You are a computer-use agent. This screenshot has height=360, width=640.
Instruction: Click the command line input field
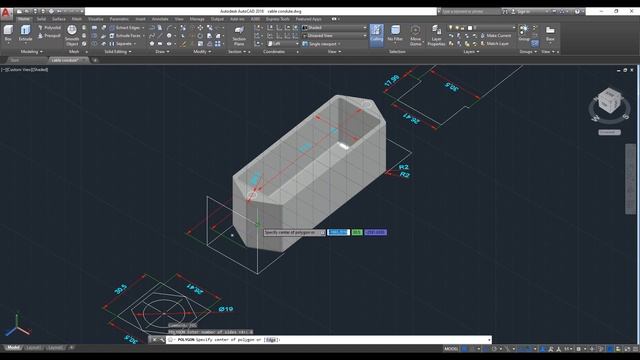coord(329,340)
